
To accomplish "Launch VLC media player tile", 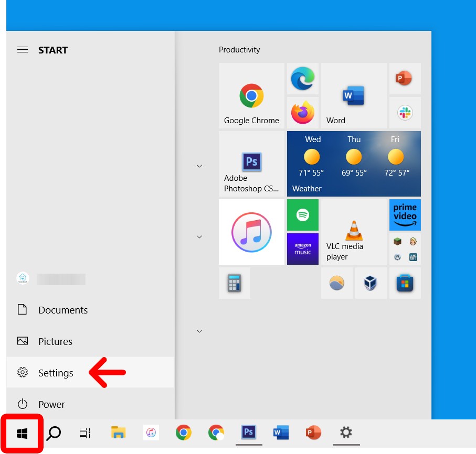I will (354, 232).
